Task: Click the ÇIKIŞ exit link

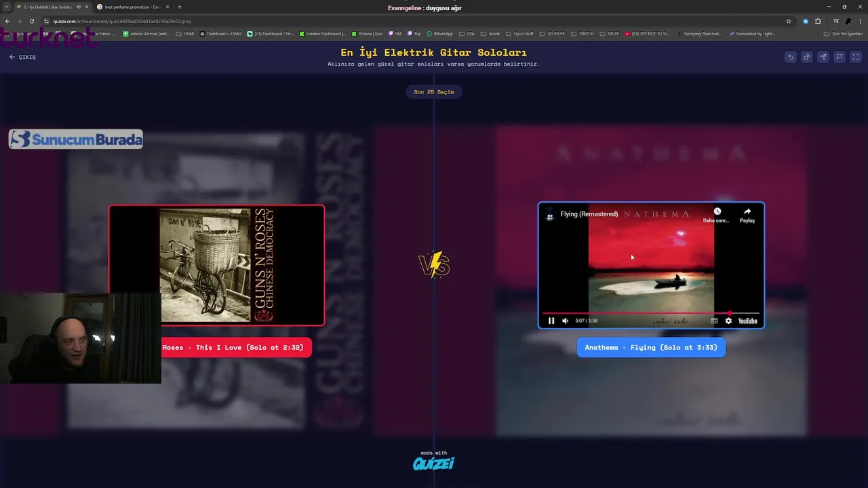Action: pyautogui.click(x=22, y=57)
